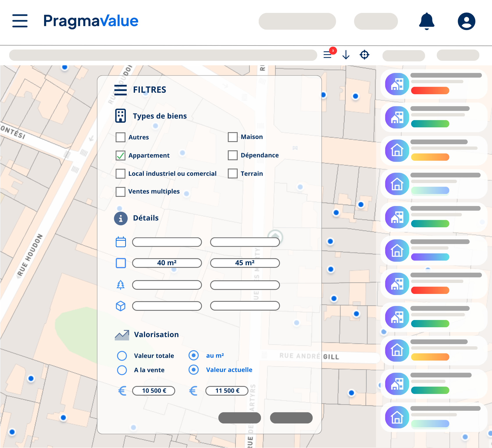Open filter list with badge 3

pyautogui.click(x=328, y=55)
